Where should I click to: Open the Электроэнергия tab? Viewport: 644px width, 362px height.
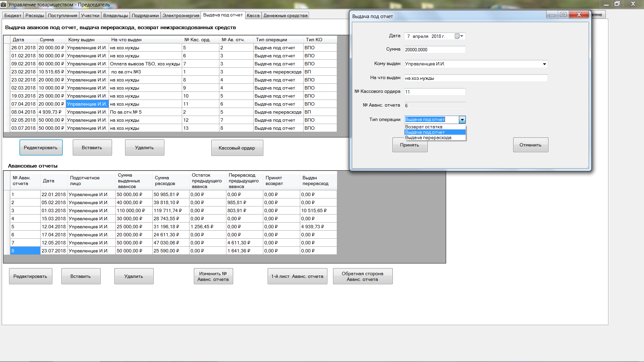(181, 15)
